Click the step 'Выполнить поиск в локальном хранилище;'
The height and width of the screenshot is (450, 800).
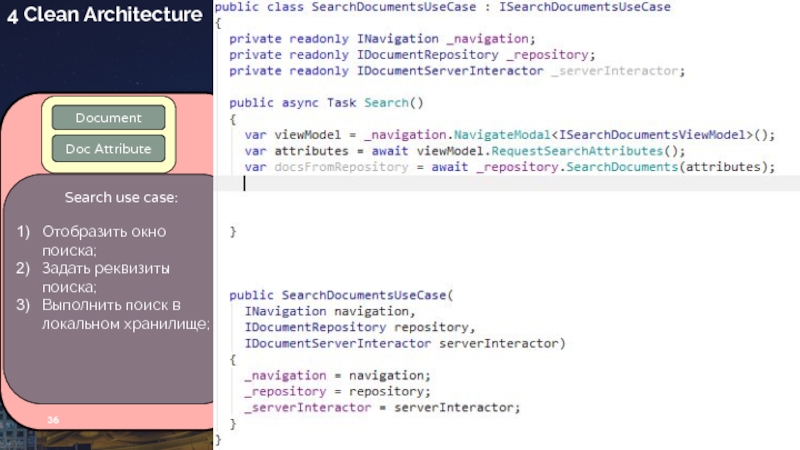click(x=126, y=314)
